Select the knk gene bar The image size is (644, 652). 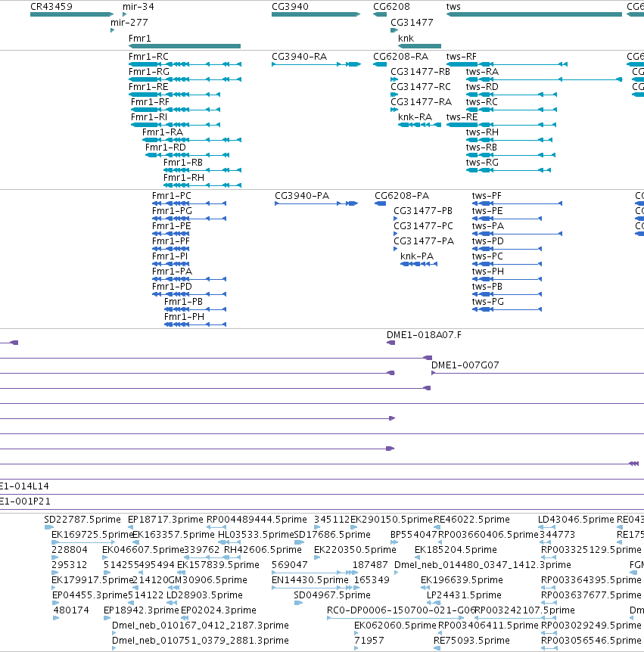coord(419,46)
